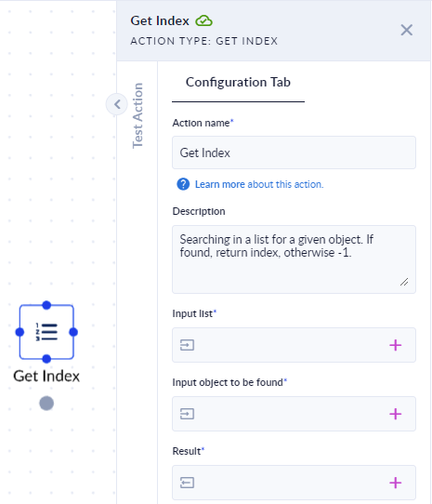The image size is (432, 504).
Task: Click the blue question mark help icon
Action: click(183, 184)
